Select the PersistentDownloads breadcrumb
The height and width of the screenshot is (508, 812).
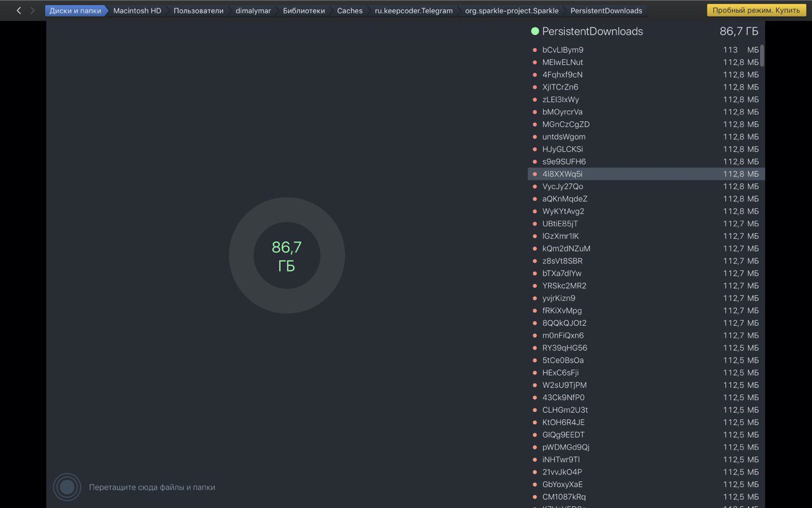tap(606, 11)
